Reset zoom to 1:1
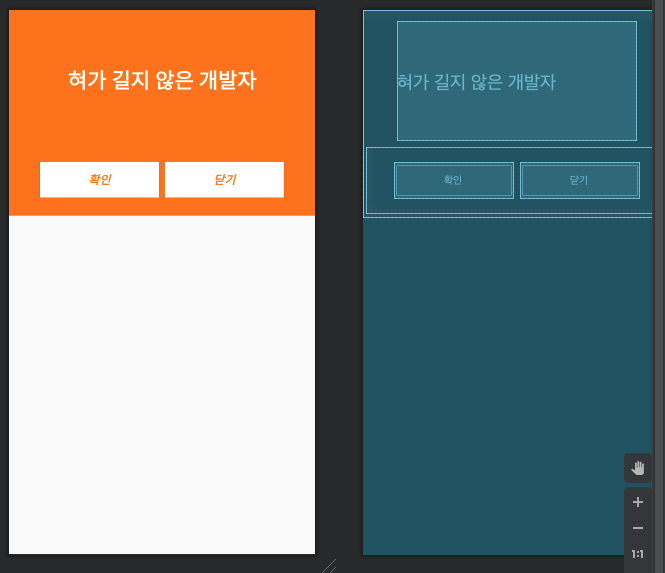The width and height of the screenshot is (665, 573). point(637,554)
